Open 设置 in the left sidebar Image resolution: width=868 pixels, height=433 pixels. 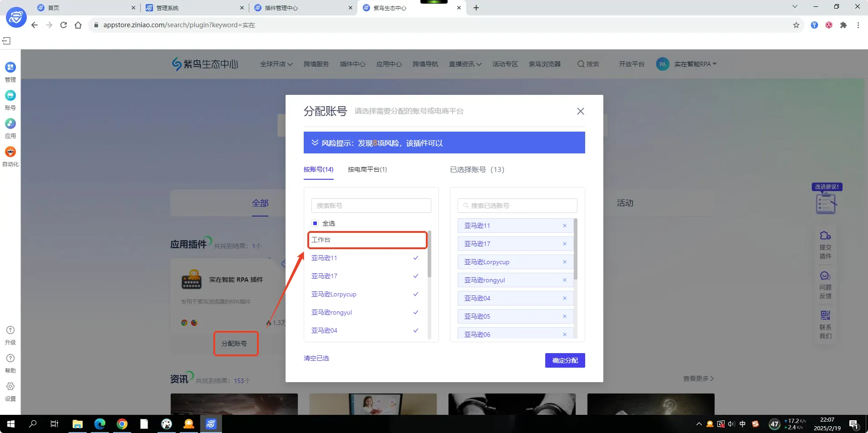click(10, 392)
